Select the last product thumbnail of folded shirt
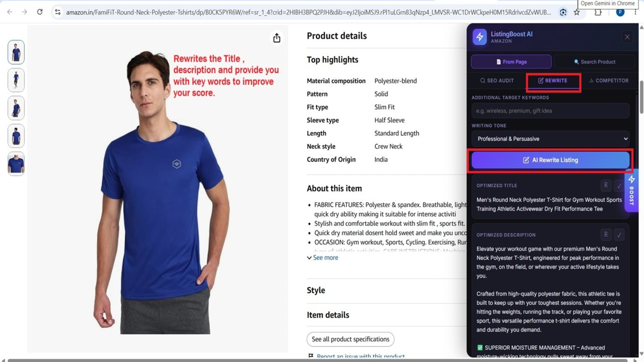This screenshot has width=644, height=362. 16,164
